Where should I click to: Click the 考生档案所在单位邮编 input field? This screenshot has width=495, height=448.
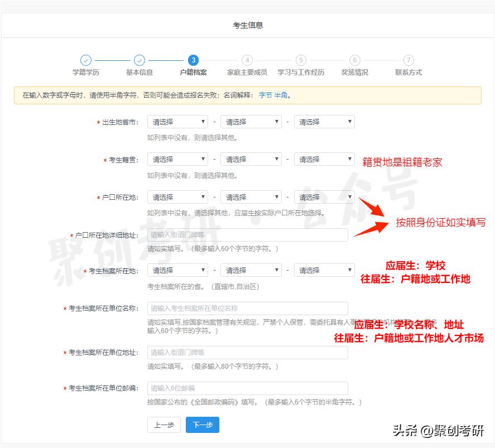click(x=247, y=388)
